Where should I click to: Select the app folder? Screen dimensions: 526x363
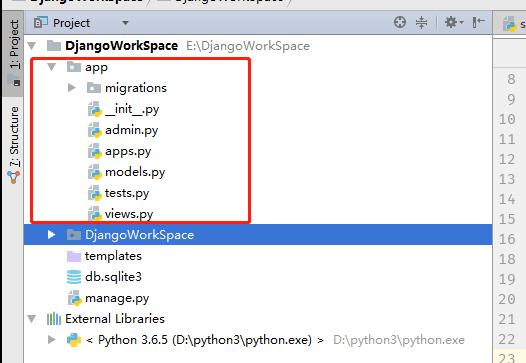[x=96, y=67]
